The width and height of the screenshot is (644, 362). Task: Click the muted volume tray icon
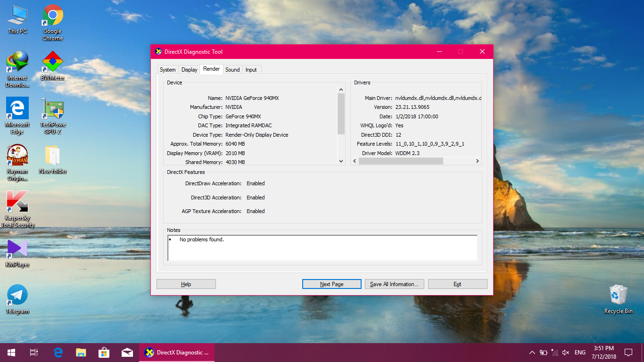tap(566, 353)
